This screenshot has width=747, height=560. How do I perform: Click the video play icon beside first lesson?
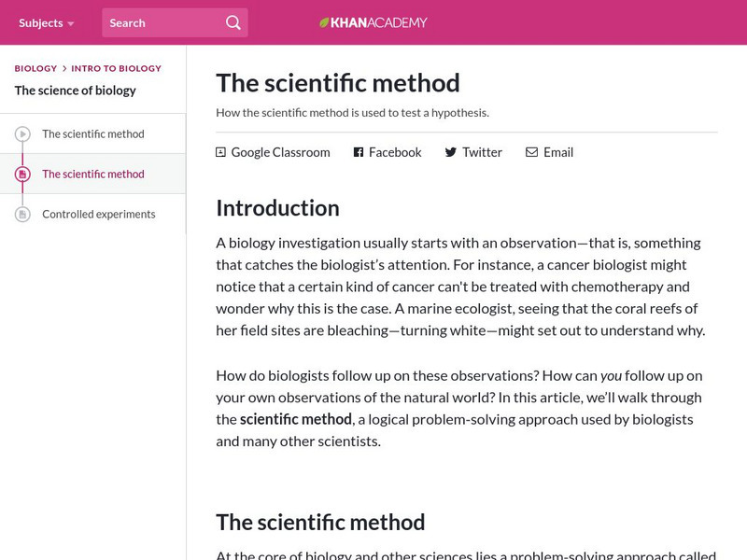[23, 133]
